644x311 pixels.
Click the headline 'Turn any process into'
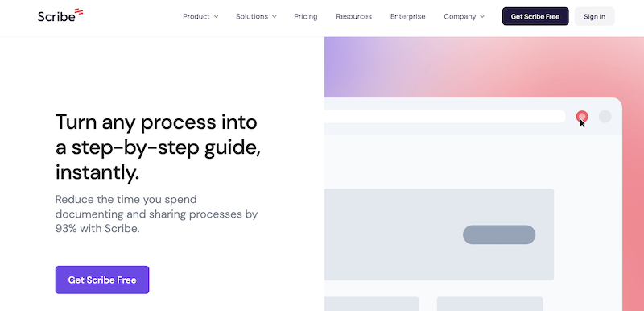click(156, 122)
